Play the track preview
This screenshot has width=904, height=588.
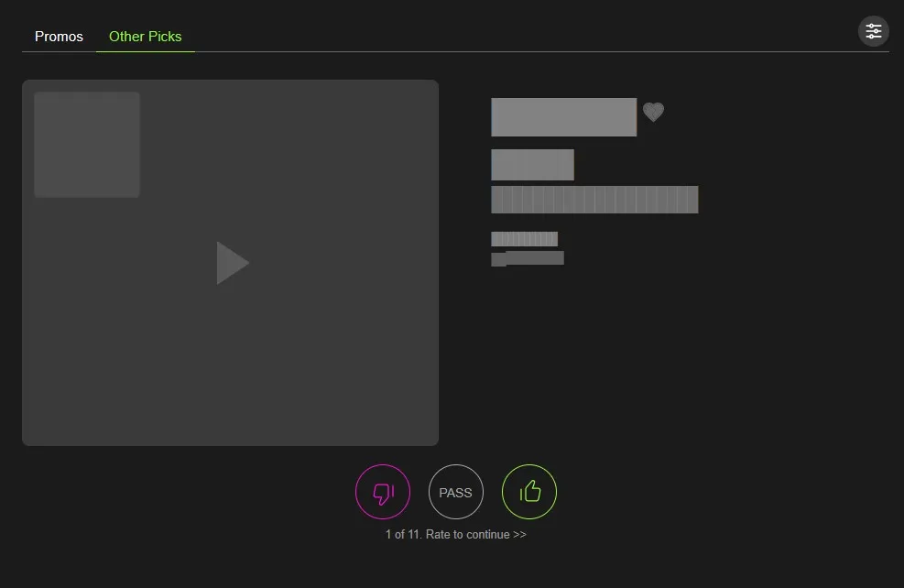click(x=233, y=263)
